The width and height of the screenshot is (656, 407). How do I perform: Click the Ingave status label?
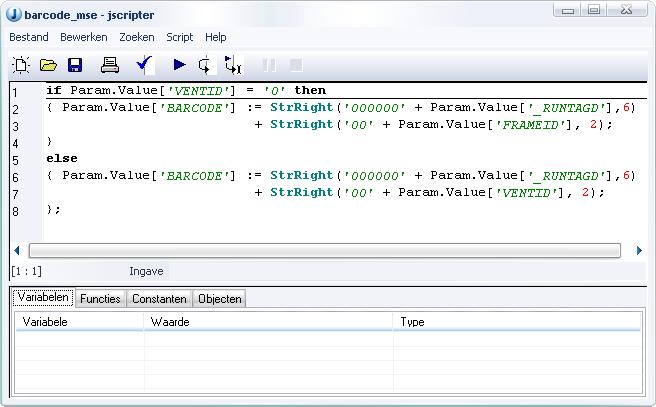pos(146,271)
